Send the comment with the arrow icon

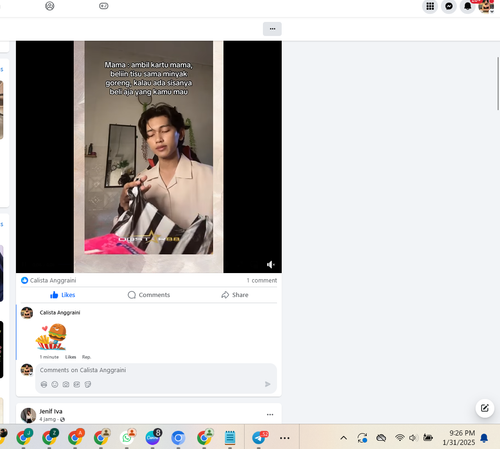267,384
